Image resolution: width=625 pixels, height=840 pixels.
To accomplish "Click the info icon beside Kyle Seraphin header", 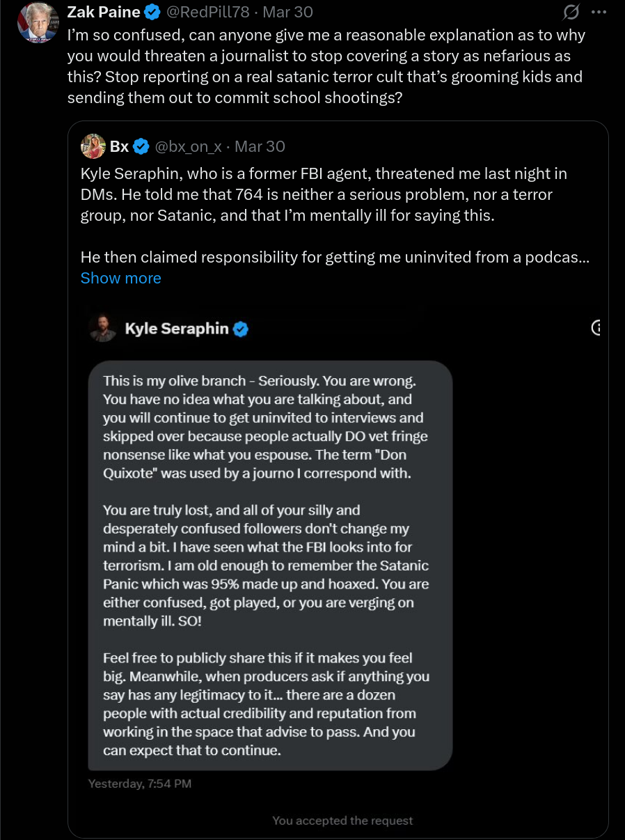I will [596, 327].
